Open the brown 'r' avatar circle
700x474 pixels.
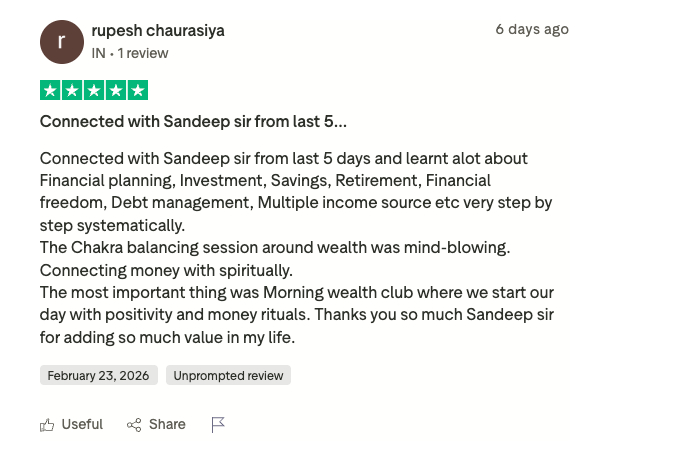[62, 42]
